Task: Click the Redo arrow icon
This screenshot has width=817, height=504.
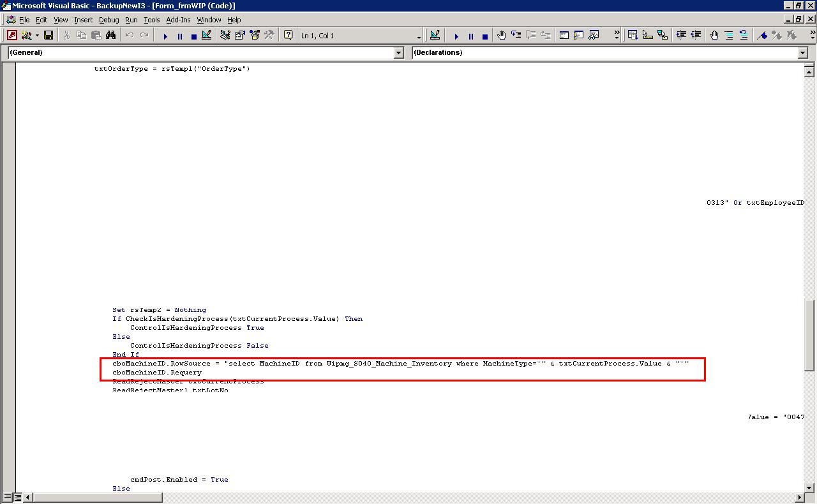Action: pyautogui.click(x=144, y=36)
